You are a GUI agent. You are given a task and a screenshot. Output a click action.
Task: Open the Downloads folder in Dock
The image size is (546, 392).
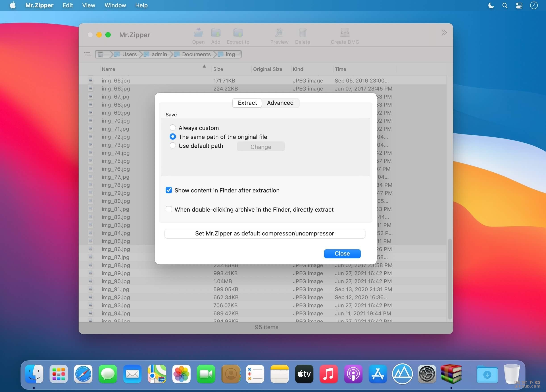point(487,374)
